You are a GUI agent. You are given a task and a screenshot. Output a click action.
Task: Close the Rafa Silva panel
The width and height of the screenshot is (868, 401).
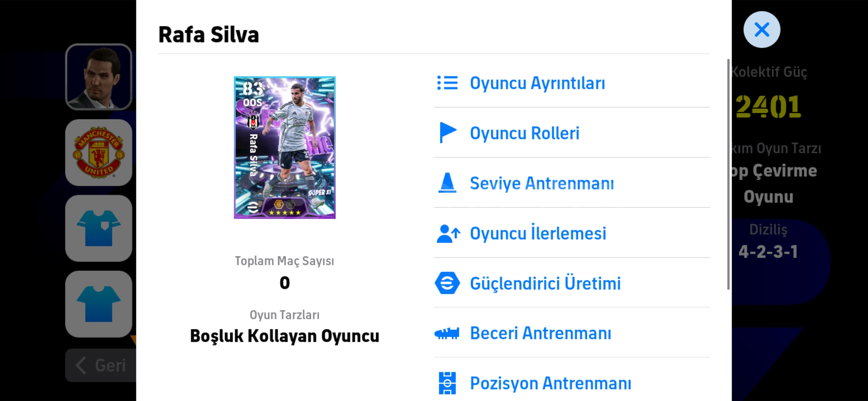(x=762, y=30)
